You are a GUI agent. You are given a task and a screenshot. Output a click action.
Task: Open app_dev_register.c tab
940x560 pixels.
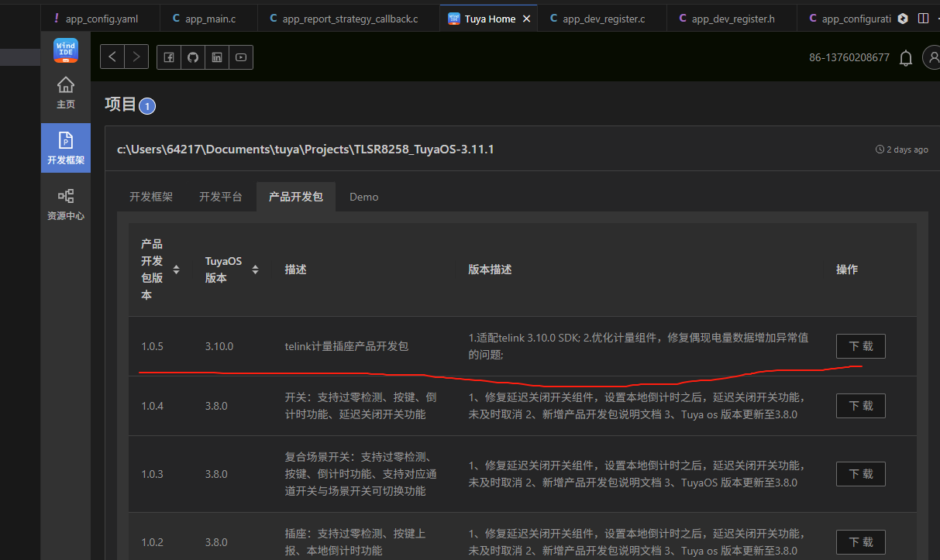[x=602, y=19]
